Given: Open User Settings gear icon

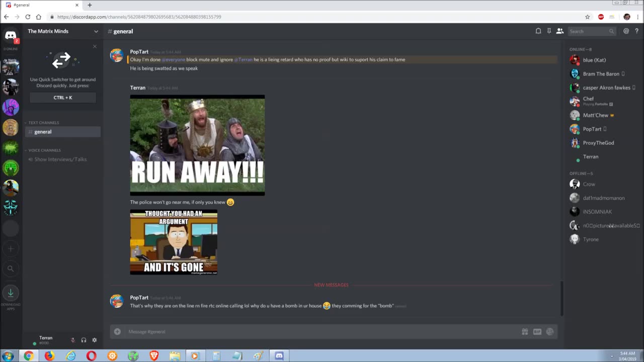Looking at the screenshot, I should coord(94,340).
